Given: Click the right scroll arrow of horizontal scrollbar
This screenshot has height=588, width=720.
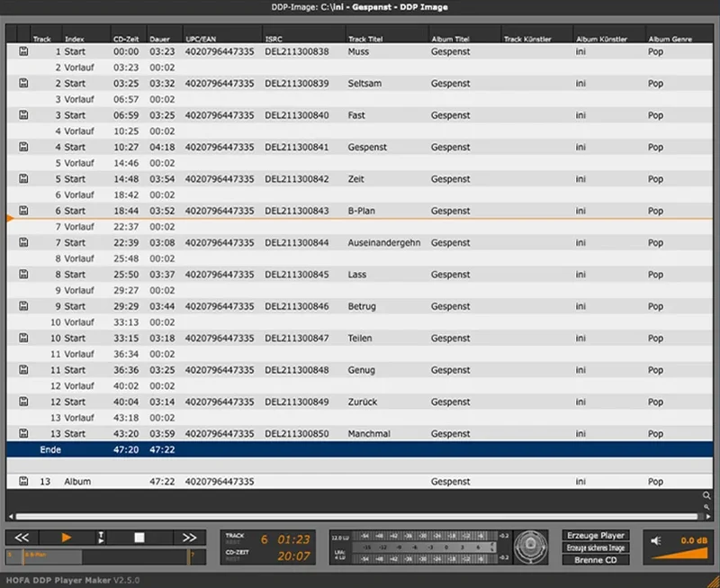Looking at the screenshot, I should [707, 516].
